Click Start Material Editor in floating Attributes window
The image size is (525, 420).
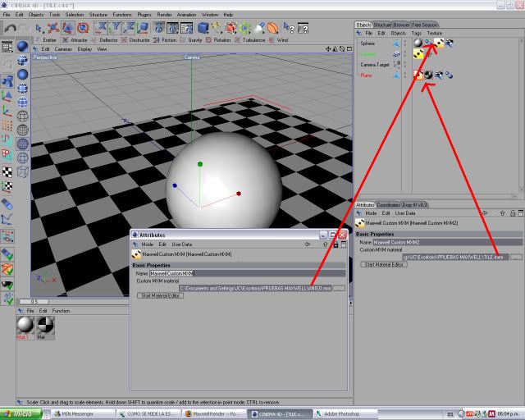pyautogui.click(x=160, y=296)
